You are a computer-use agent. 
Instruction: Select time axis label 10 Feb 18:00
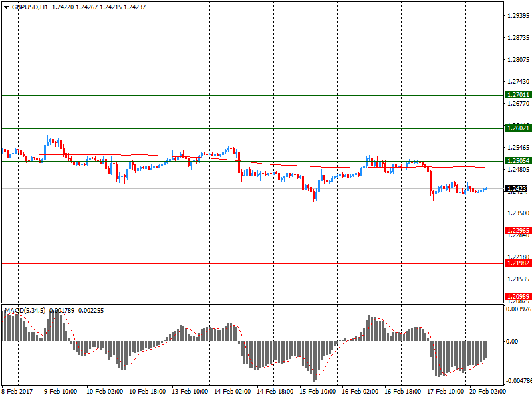(148, 392)
